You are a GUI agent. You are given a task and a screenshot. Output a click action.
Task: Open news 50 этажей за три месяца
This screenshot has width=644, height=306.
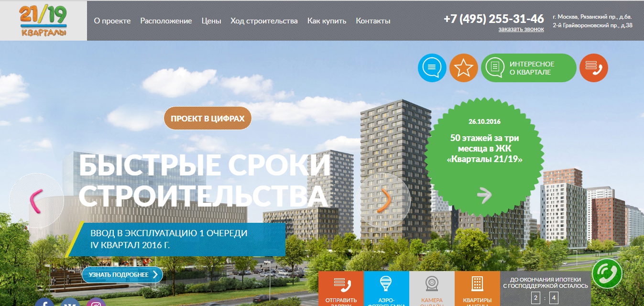tap(484, 148)
